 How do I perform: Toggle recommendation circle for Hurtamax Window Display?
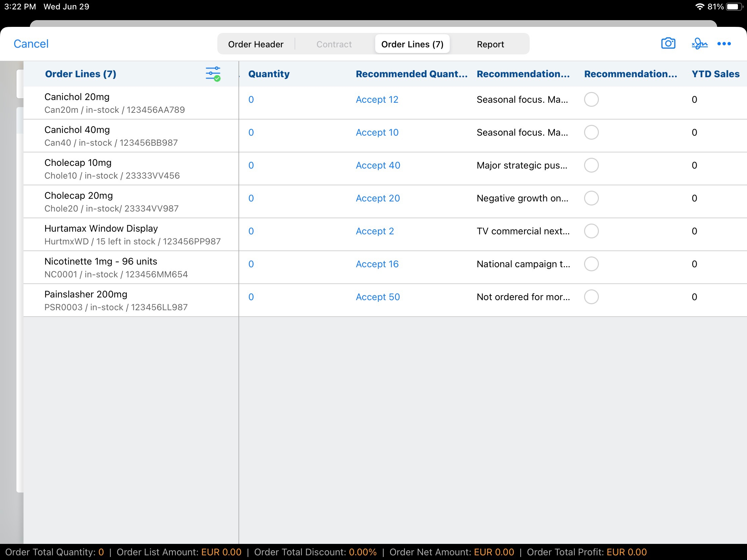591,231
